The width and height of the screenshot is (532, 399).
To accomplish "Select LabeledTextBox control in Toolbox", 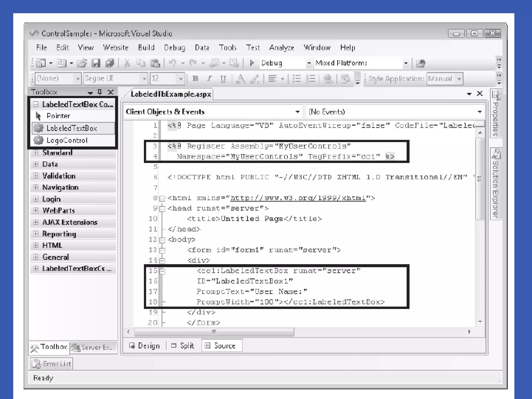I will (72, 128).
